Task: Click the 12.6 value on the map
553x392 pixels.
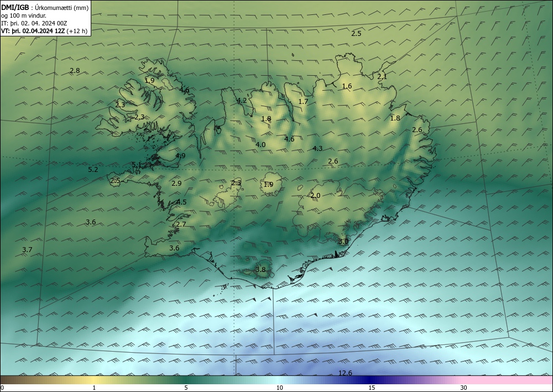Action: click(345, 373)
